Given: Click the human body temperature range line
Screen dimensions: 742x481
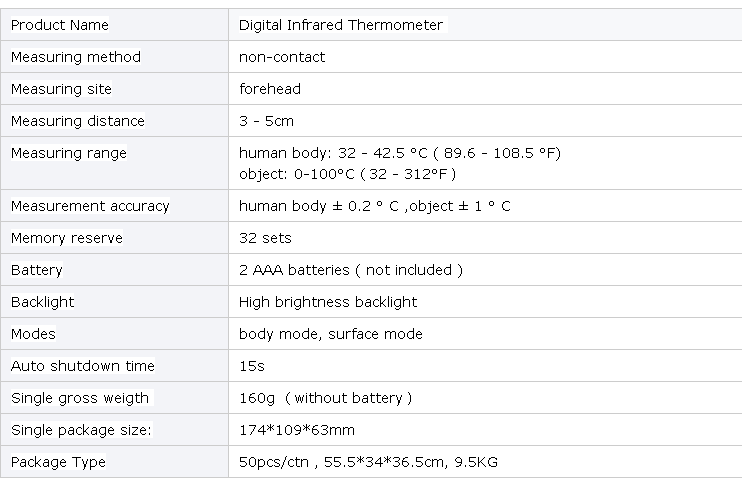Looking at the screenshot, I should (400, 153).
